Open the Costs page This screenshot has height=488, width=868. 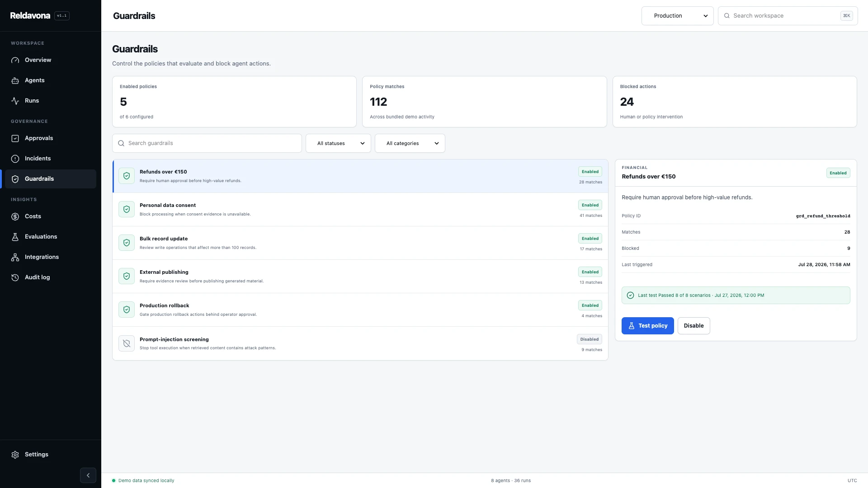coord(51,216)
